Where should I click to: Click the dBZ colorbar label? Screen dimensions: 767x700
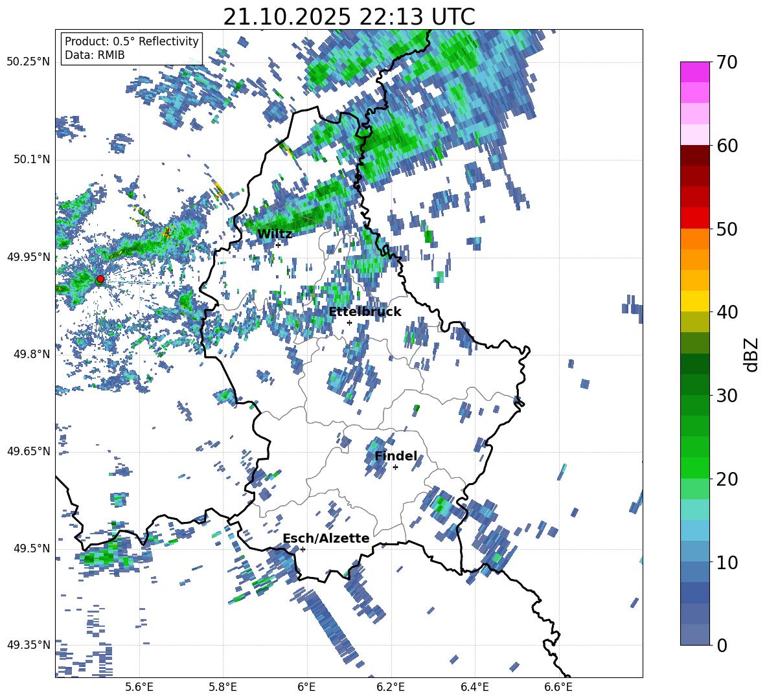pos(751,354)
